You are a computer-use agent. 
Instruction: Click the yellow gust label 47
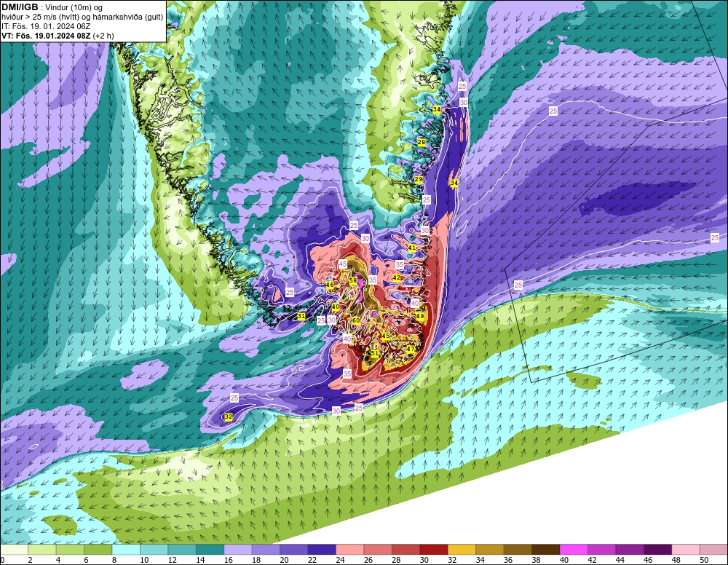click(411, 349)
